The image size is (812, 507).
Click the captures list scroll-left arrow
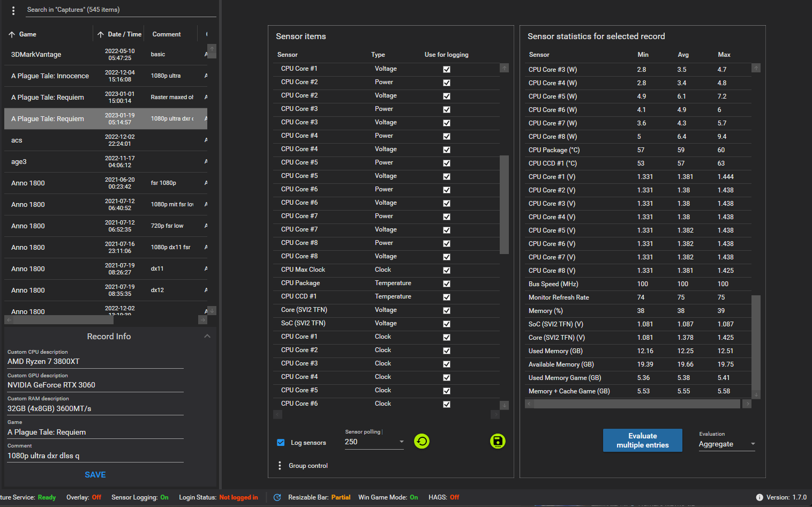9,320
